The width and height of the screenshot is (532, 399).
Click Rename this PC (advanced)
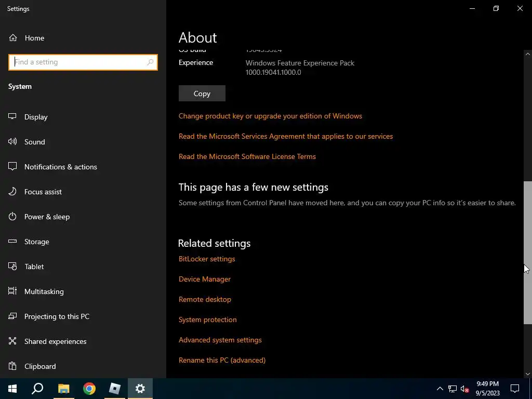tap(222, 361)
